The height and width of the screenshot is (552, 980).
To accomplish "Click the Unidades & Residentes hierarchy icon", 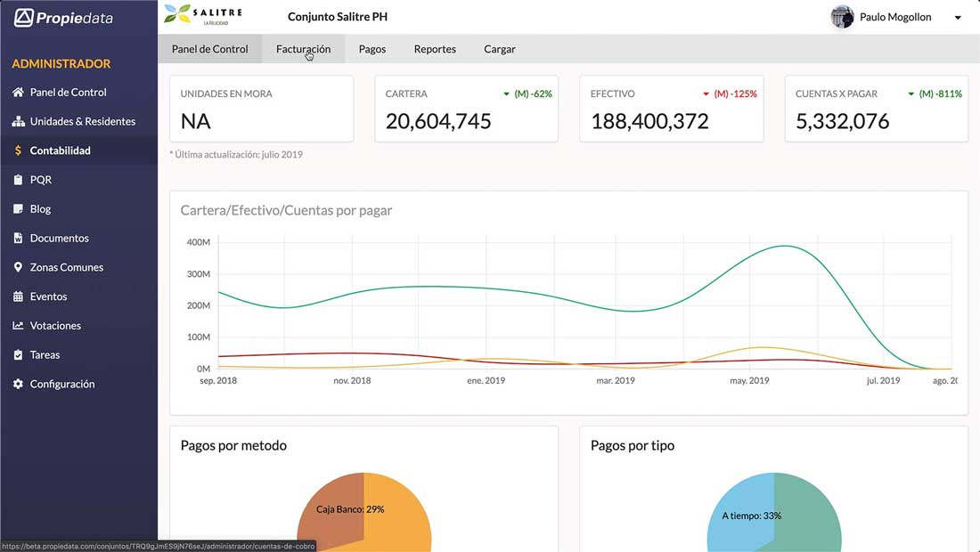I will [x=18, y=122].
